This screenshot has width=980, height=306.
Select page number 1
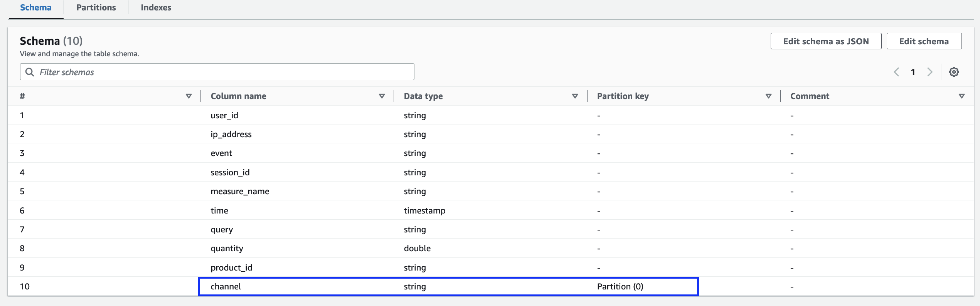click(x=913, y=72)
